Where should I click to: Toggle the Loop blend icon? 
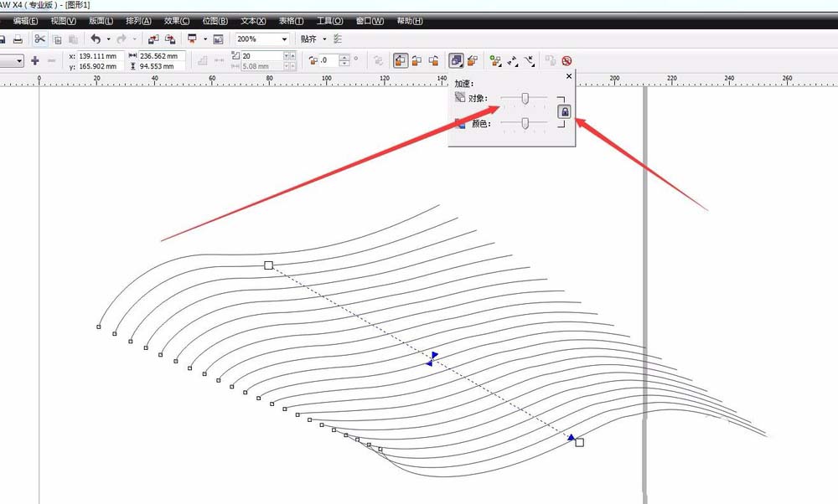[379, 60]
